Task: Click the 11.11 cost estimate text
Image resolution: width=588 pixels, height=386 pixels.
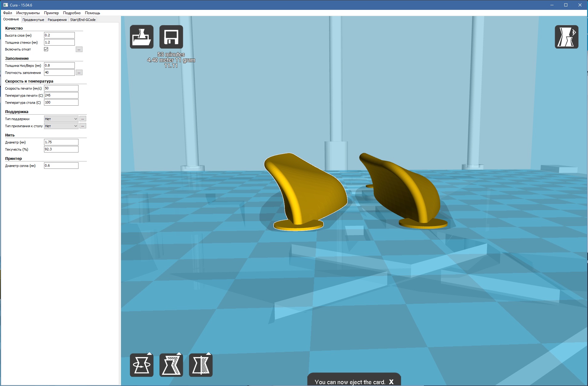Action: (x=171, y=66)
